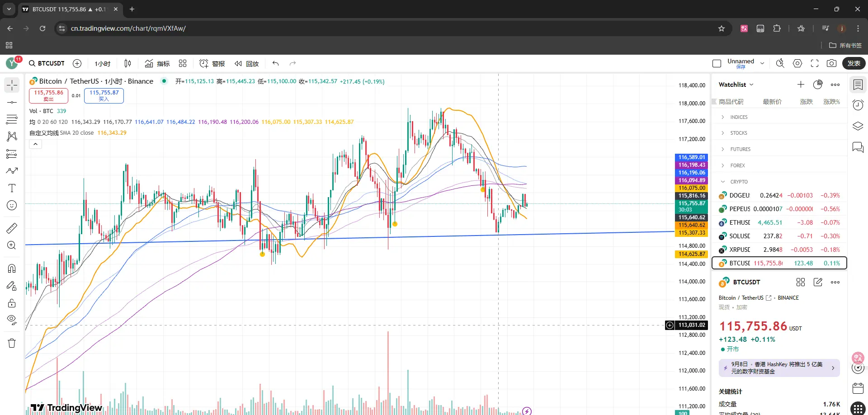This screenshot has height=415, width=868.
Task: Add a symbol to compare
Action: pos(77,63)
